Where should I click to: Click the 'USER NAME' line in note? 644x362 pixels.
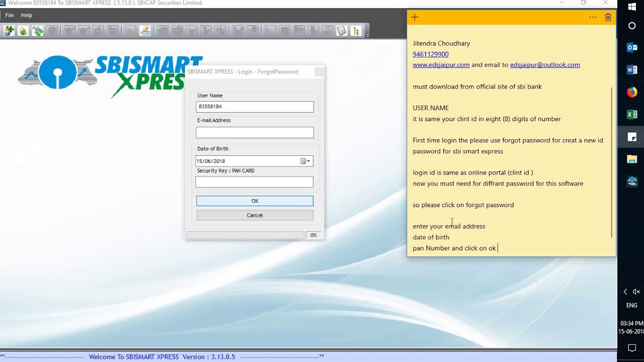coord(431,108)
